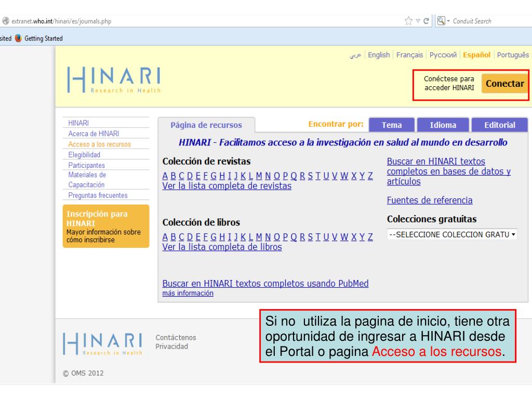Click letter S under Colección de revistas
The image size is (532, 399).
click(x=310, y=176)
